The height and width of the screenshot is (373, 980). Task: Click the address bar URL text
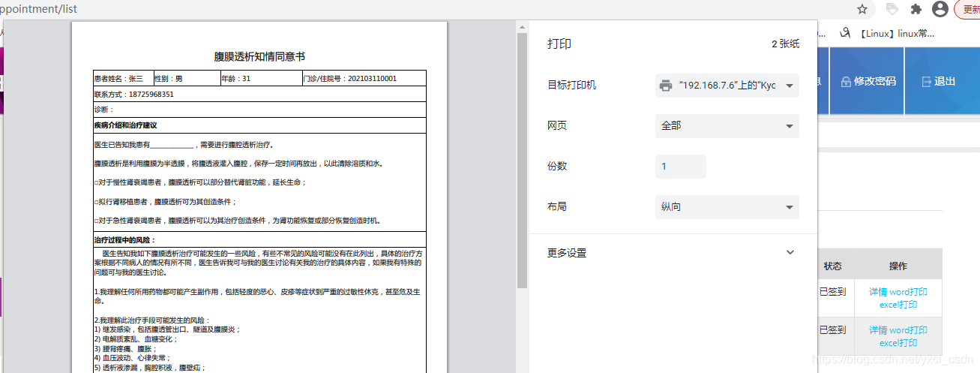pos(39,10)
